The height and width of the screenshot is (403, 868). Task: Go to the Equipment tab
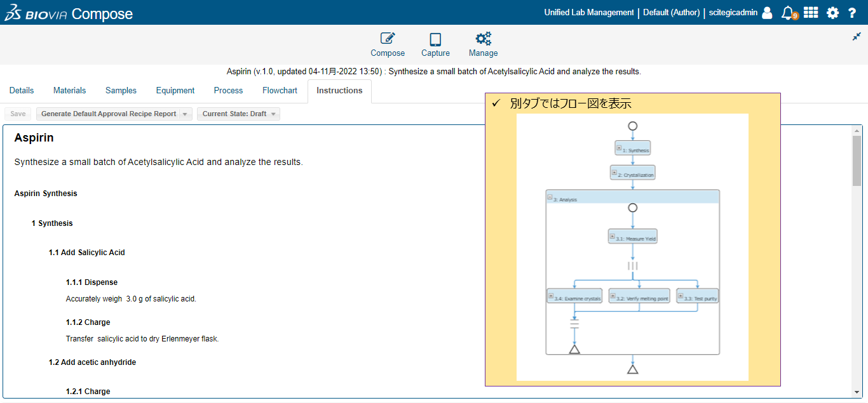click(x=175, y=91)
